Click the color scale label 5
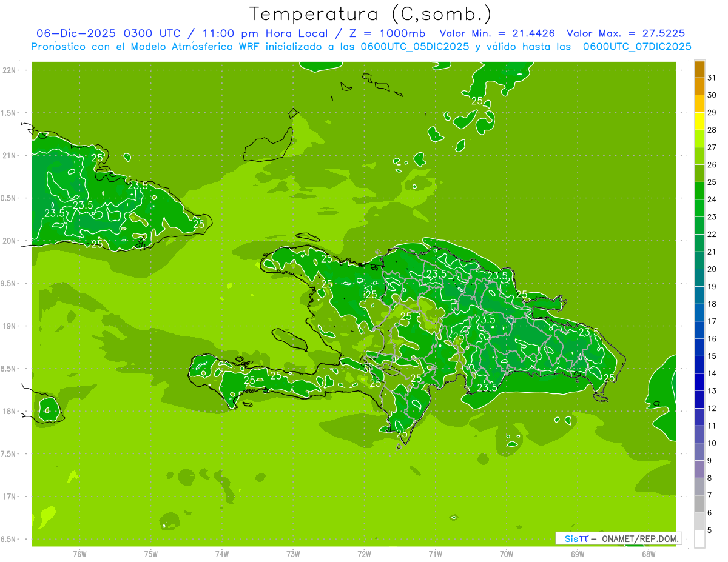The width and height of the screenshot is (728, 562). [710, 530]
